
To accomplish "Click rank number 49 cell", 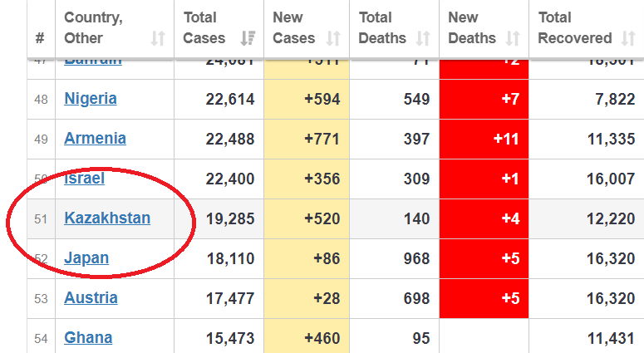I will pyautogui.click(x=41, y=140).
